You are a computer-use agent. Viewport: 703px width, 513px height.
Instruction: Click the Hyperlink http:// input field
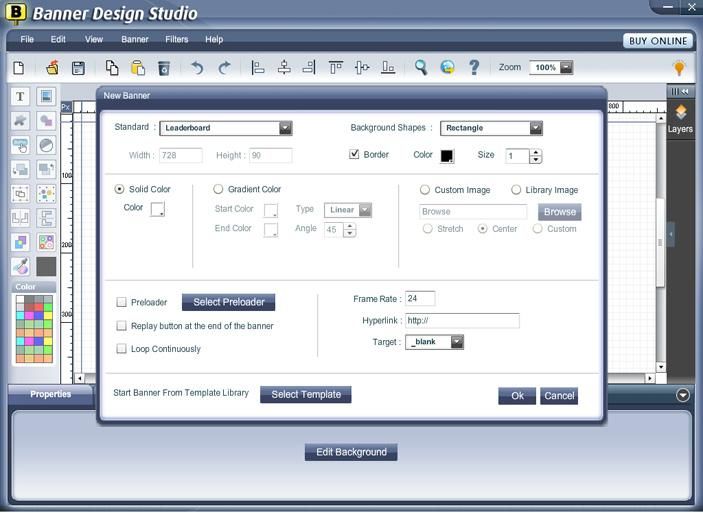462,321
